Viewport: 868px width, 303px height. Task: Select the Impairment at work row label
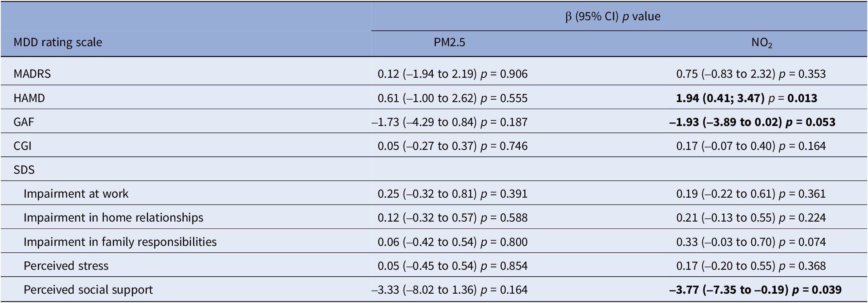[76, 194]
